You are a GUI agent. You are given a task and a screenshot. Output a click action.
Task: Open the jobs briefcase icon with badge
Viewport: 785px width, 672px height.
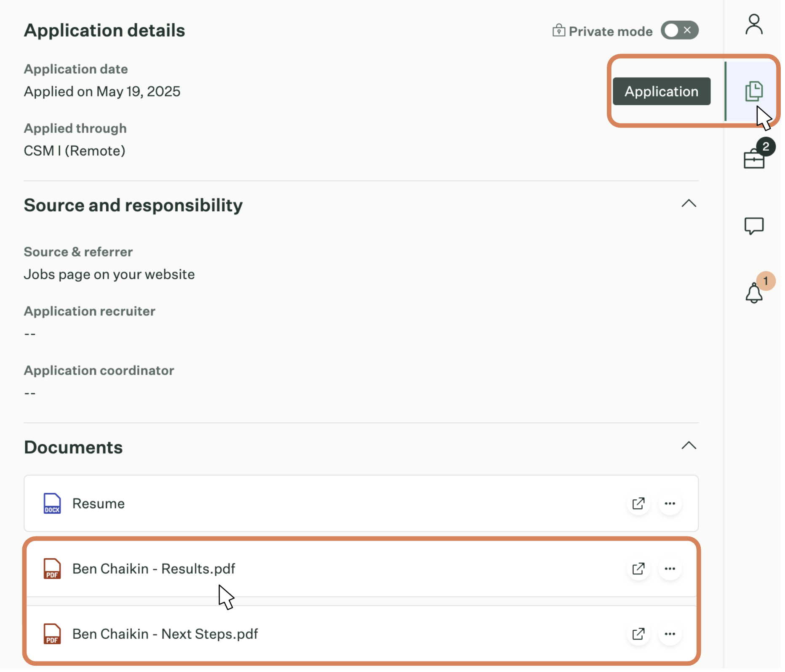click(754, 159)
